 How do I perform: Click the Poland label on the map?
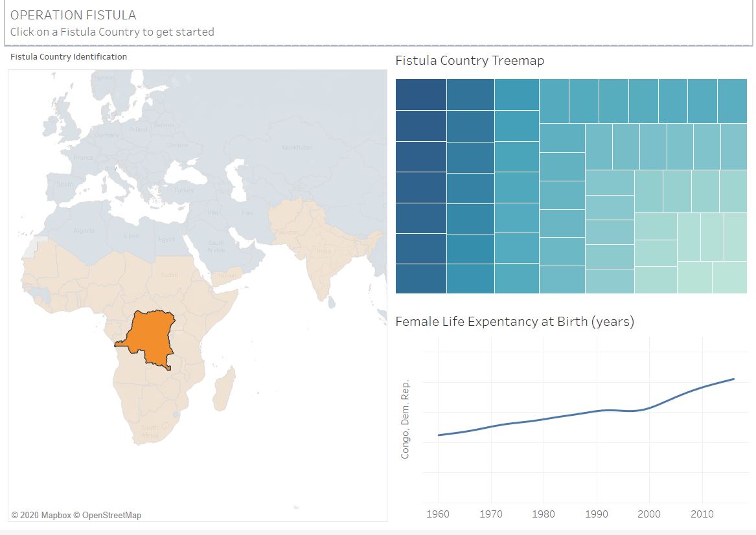139,129
